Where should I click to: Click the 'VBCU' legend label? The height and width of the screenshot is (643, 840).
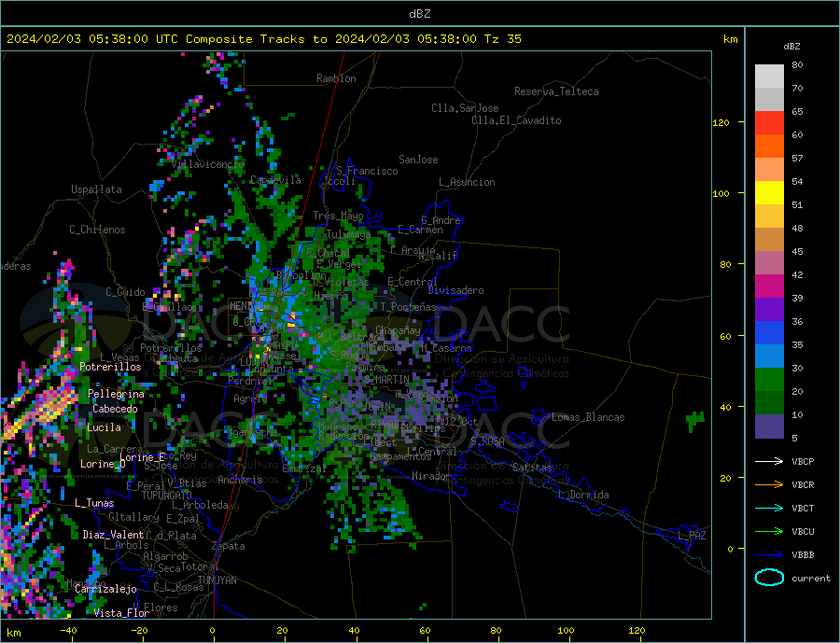[x=803, y=532]
